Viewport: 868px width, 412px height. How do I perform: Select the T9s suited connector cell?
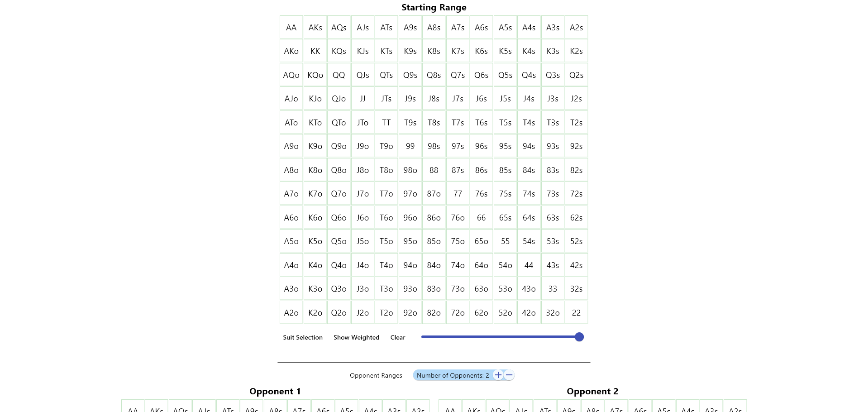point(410,123)
